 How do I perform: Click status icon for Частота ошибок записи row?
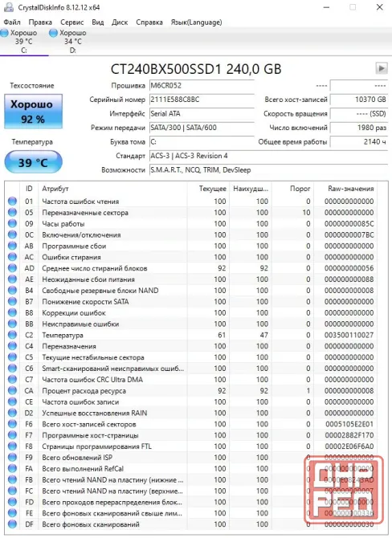(x=12, y=401)
